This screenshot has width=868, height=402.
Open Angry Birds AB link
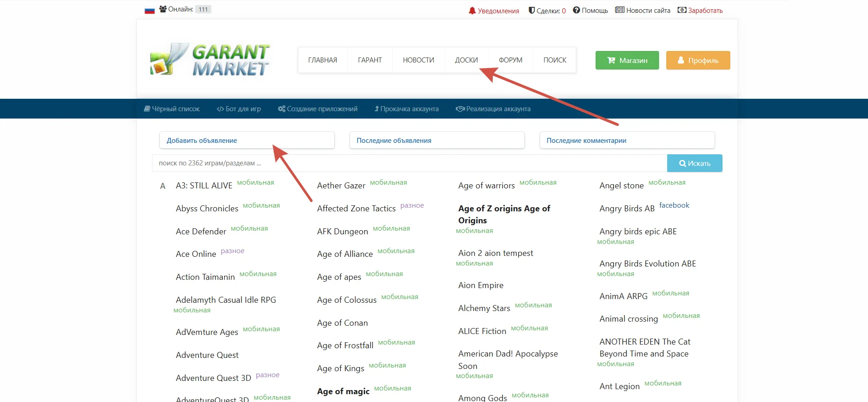(627, 209)
